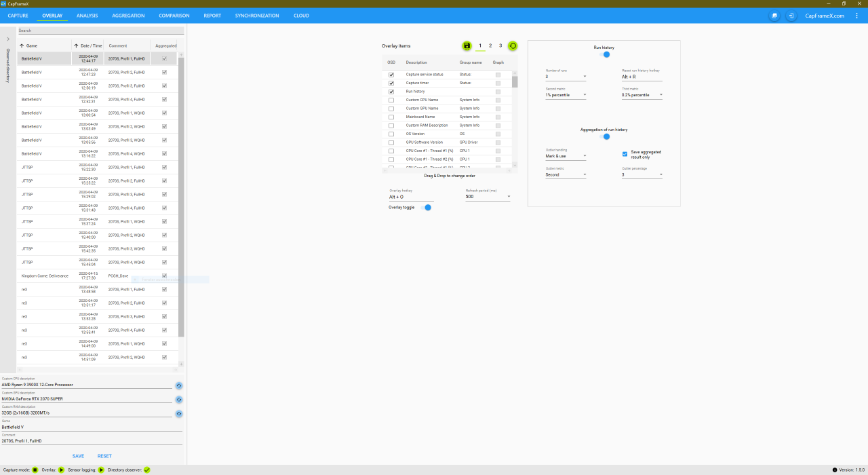Toggle Graph checkbox for Capture timer

coord(498,83)
